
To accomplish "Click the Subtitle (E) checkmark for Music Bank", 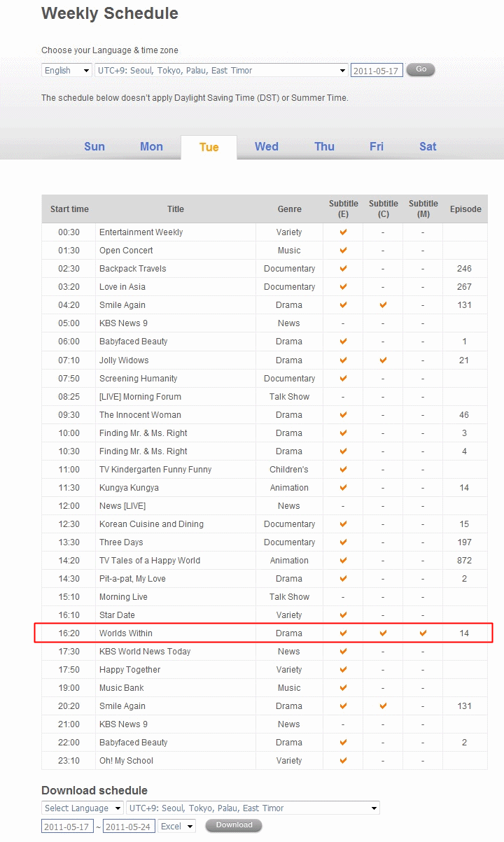I will (x=343, y=687).
